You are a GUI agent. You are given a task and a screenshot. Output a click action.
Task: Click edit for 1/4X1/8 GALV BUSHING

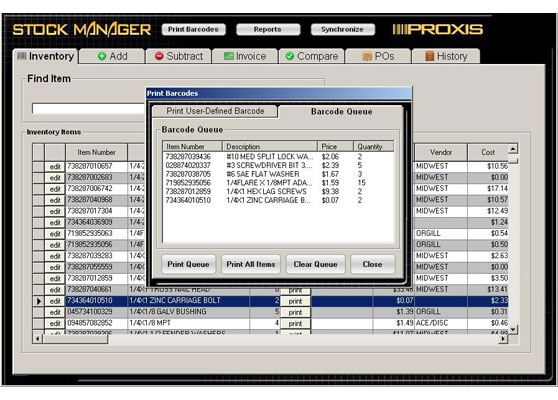(55, 312)
